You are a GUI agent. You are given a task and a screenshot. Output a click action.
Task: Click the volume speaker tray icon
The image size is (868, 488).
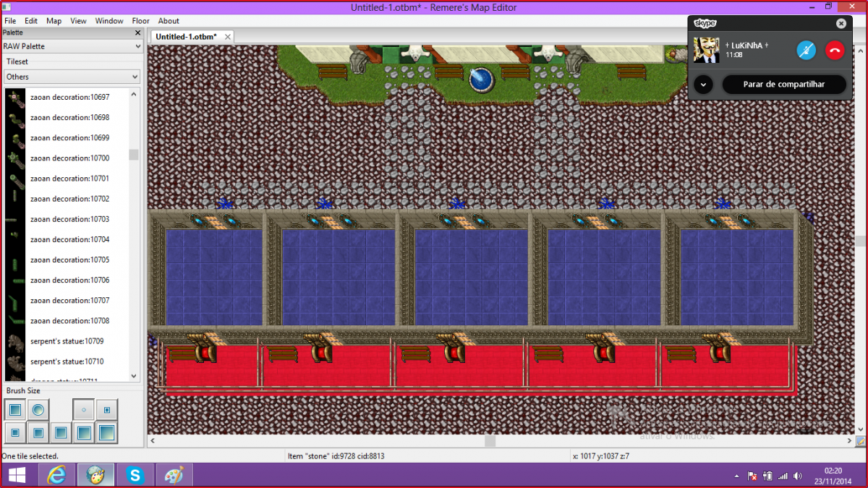tap(797, 476)
